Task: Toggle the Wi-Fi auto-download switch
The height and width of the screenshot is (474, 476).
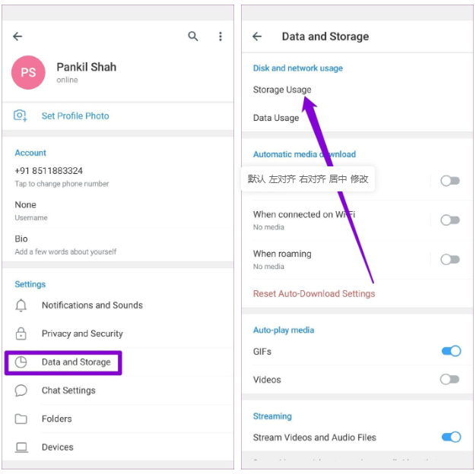Action: pyautogui.click(x=450, y=220)
